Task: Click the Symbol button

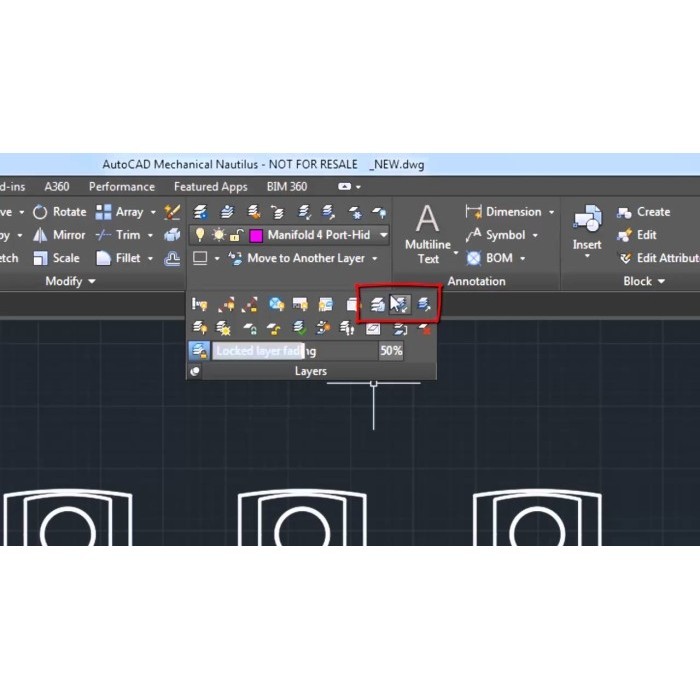Action: [x=495, y=235]
